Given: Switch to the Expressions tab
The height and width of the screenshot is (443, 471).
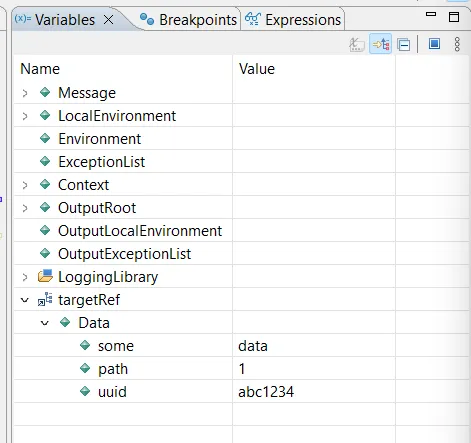Looking at the screenshot, I should pyautogui.click(x=293, y=20).
